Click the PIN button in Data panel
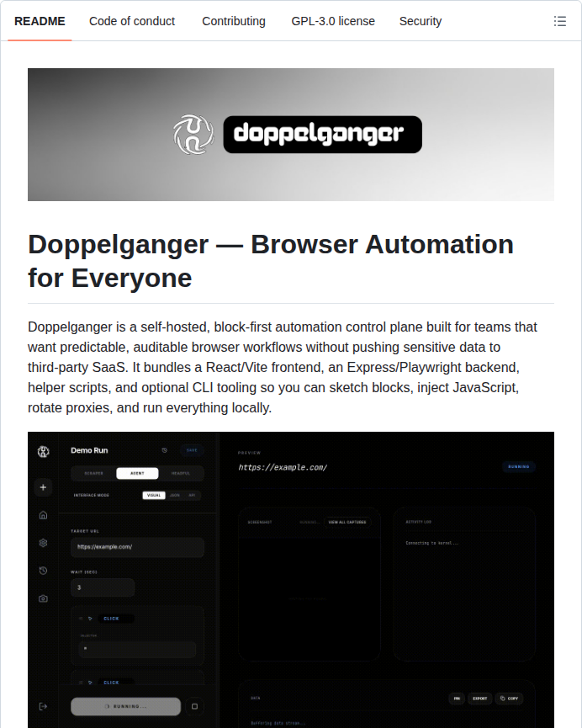The width and height of the screenshot is (582, 728). [457, 699]
